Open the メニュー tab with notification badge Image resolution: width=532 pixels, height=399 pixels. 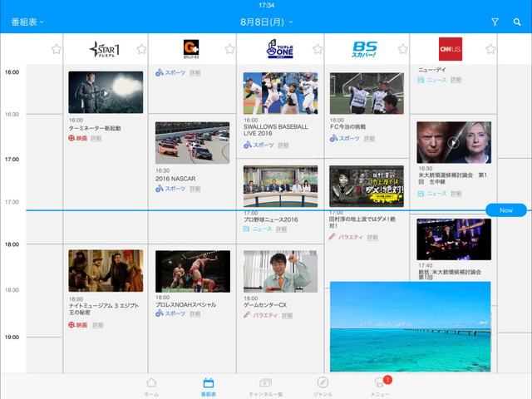(381, 386)
